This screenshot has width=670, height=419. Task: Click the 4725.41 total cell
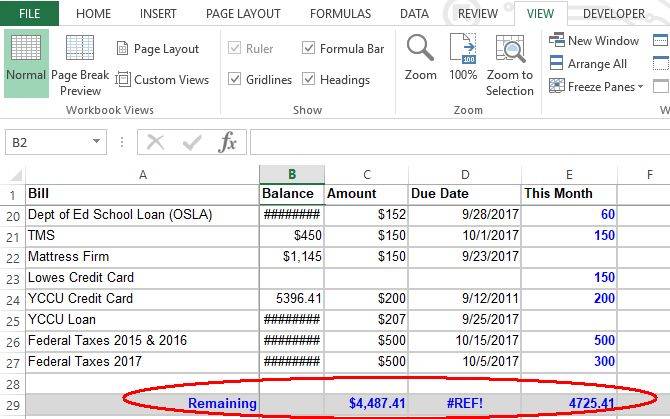569,404
